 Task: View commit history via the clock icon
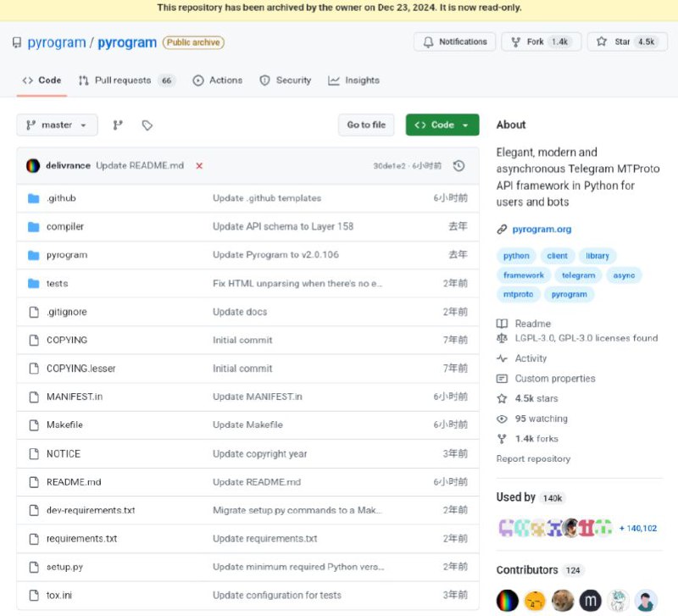458,166
